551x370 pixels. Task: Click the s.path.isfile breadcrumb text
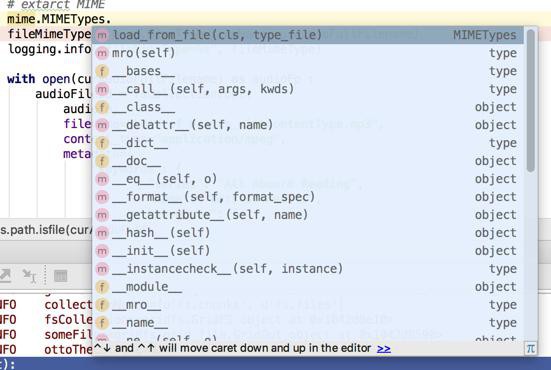coord(46,229)
